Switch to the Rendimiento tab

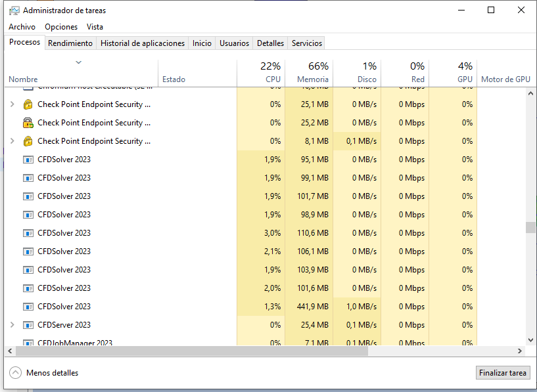[70, 43]
